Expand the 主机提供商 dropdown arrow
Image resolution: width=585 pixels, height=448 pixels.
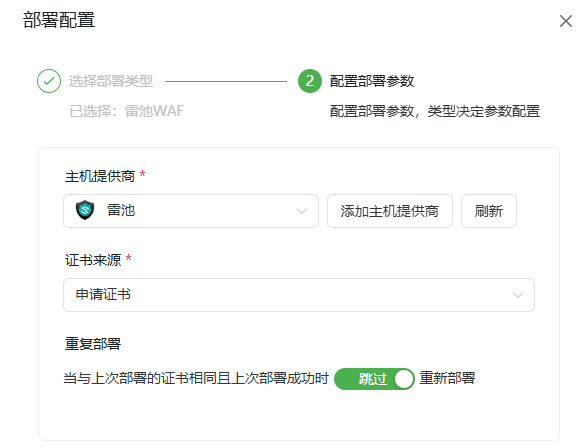[x=302, y=211]
